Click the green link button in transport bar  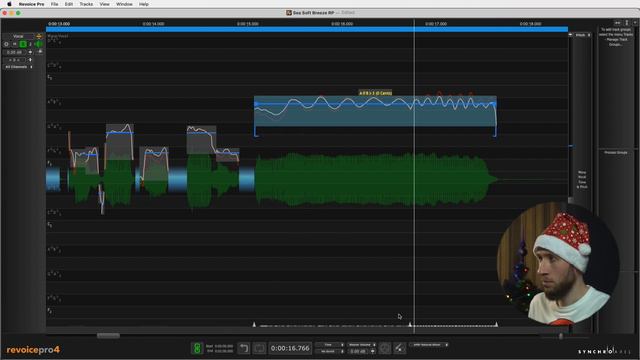197,348
